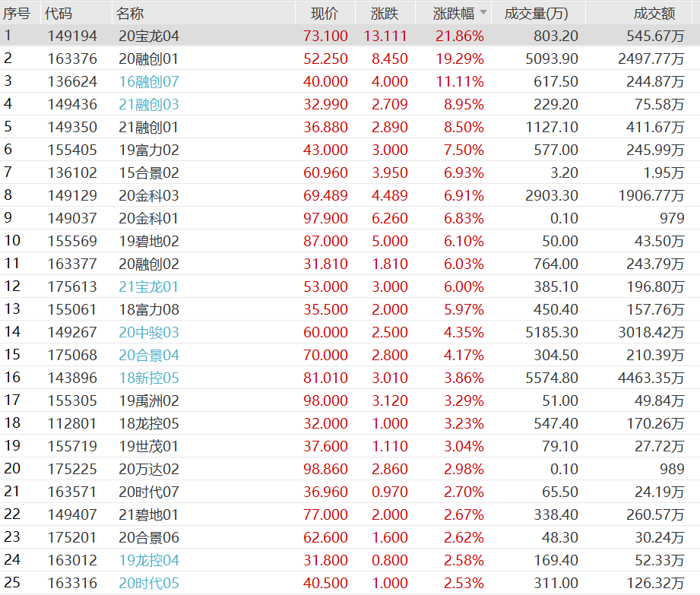Screen dimensions: 700x595
Task: Click code 149436
Action: [x=72, y=104]
